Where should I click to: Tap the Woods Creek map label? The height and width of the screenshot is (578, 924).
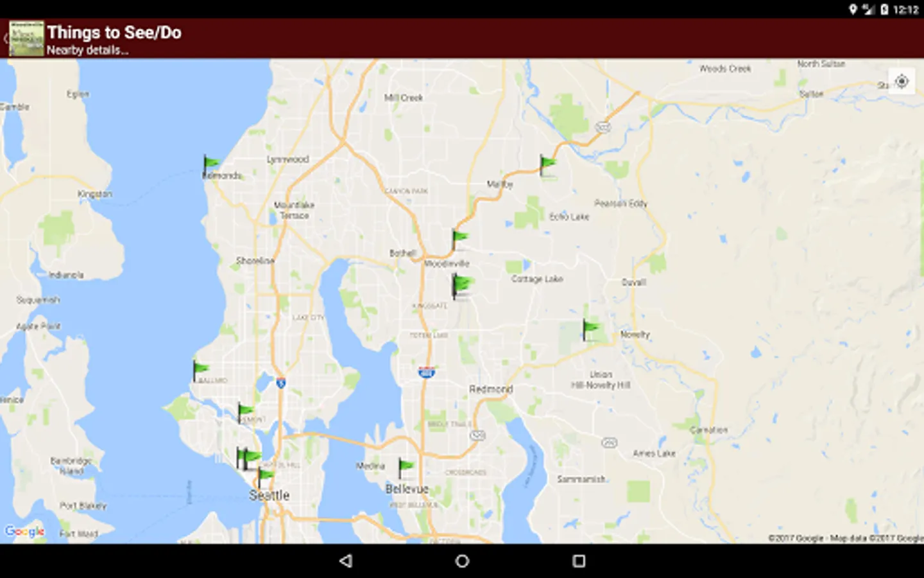(x=725, y=69)
